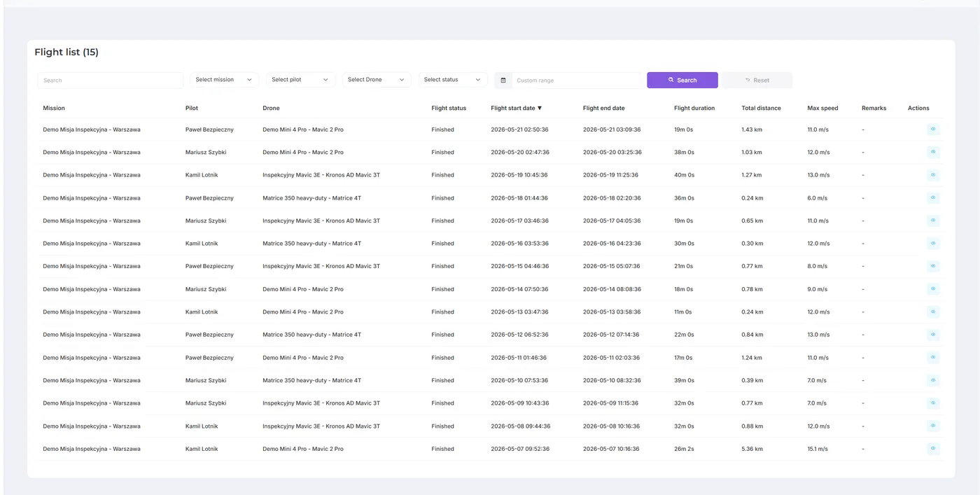Click the Flight end date column header
The width and height of the screenshot is (980, 495).
point(604,108)
